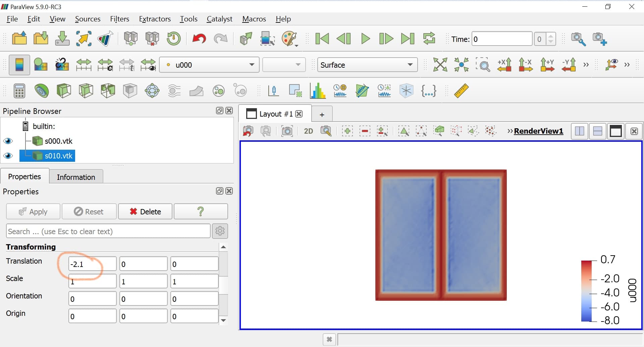The image size is (644, 347).
Task: Open the Sources menu
Action: coord(88,19)
